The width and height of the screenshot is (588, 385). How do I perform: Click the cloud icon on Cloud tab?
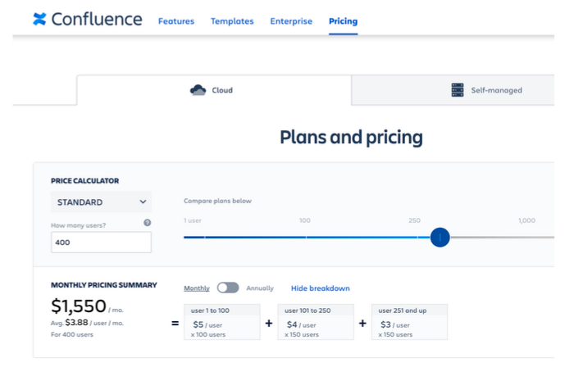point(198,90)
